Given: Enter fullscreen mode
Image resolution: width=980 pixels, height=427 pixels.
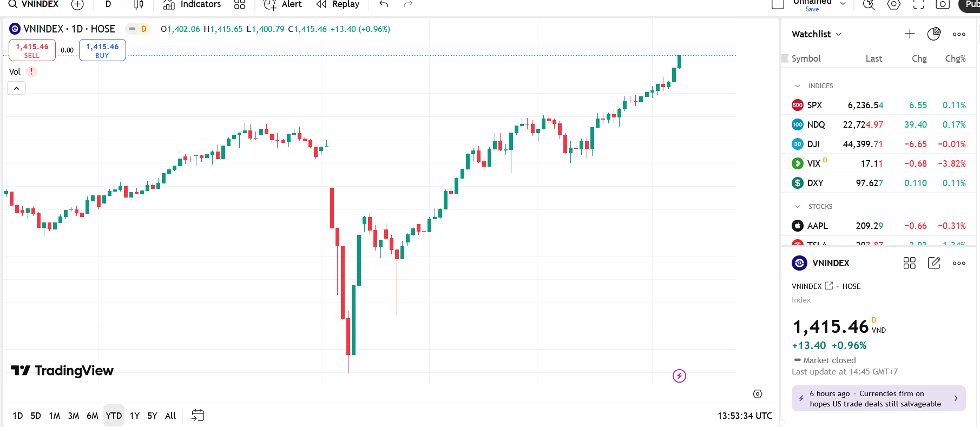Looking at the screenshot, I should click(918, 4).
